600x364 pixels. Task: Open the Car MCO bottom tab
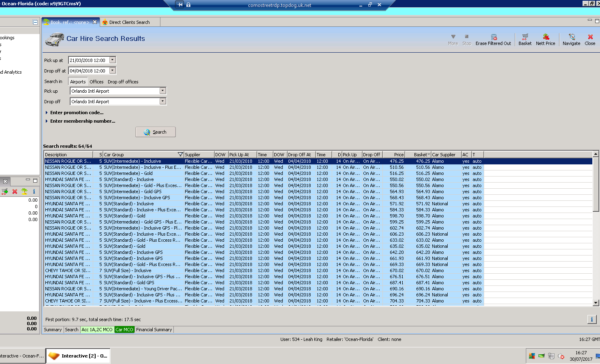click(x=124, y=330)
